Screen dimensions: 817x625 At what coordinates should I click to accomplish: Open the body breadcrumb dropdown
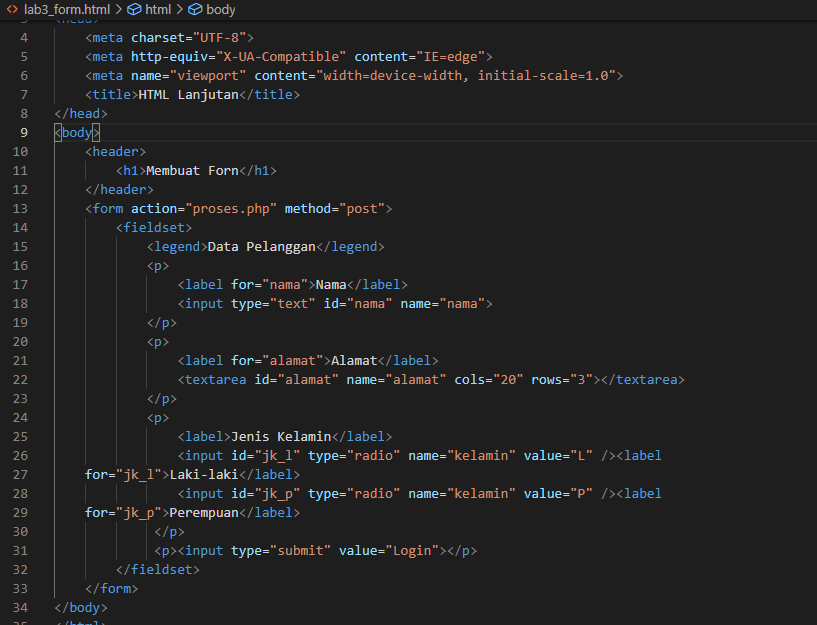(220, 10)
